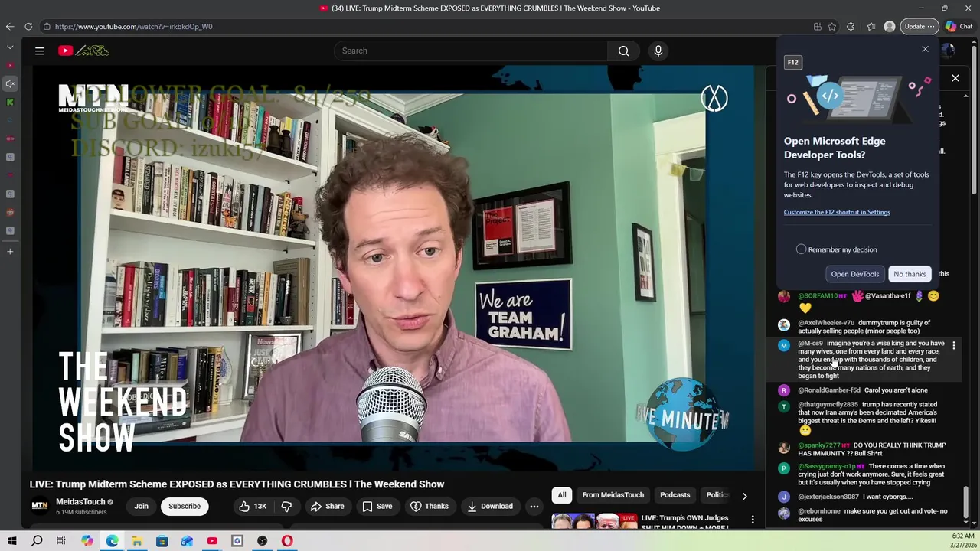Unmute the muted tab in vertical tabs
The width and height of the screenshot is (980, 551).
tap(10, 83)
